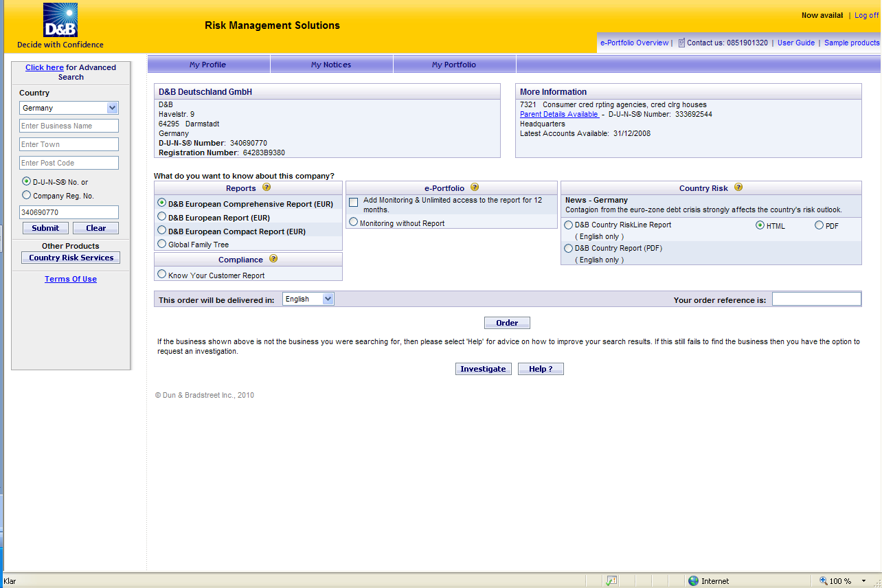Image resolution: width=882 pixels, height=588 pixels.
Task: Click the Help ? button
Action: [541, 369]
